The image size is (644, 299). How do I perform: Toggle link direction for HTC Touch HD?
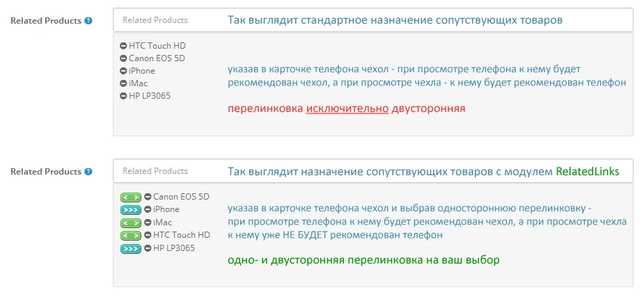[131, 236]
